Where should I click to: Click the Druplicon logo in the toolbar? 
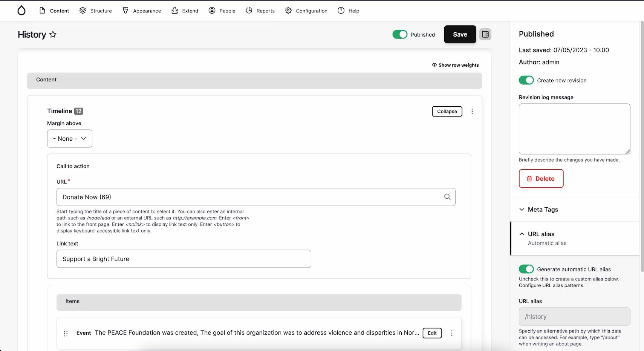coord(21,11)
